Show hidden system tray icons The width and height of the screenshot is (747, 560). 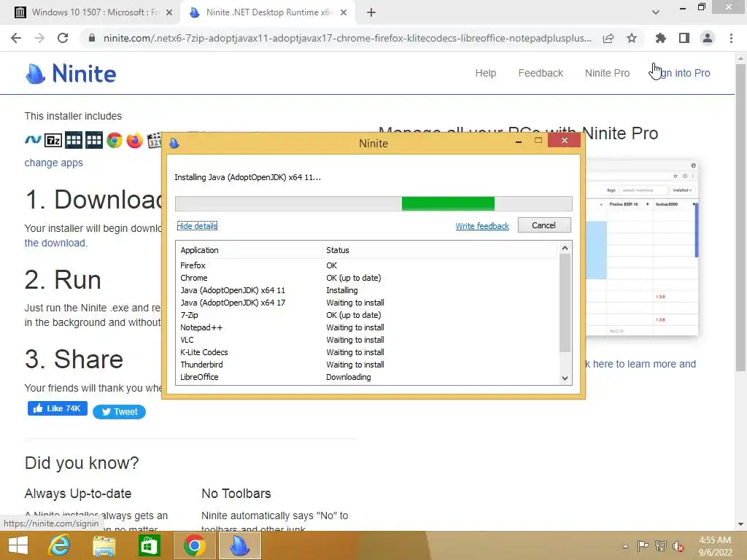click(x=625, y=546)
